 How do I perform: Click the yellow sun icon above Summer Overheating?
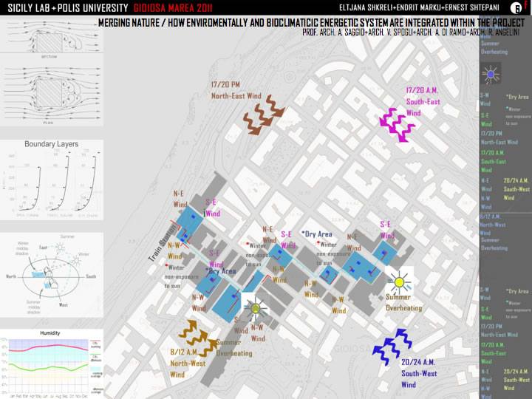pyautogui.click(x=398, y=282)
